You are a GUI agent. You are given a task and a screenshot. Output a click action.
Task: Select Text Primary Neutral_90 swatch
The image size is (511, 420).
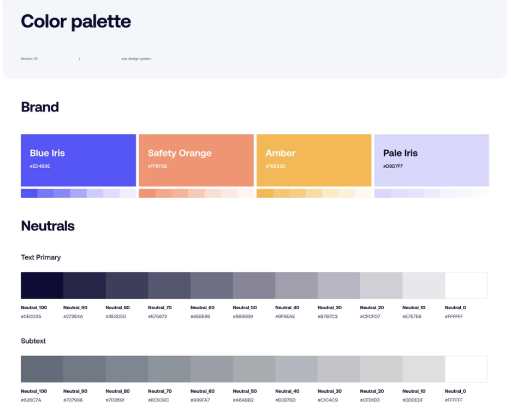click(x=84, y=285)
